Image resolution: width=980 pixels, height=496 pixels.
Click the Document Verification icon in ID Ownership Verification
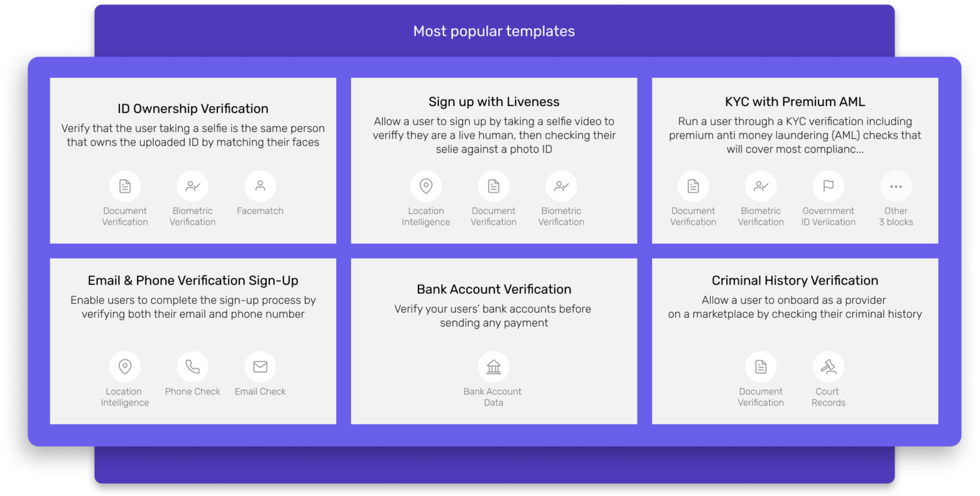click(x=125, y=186)
